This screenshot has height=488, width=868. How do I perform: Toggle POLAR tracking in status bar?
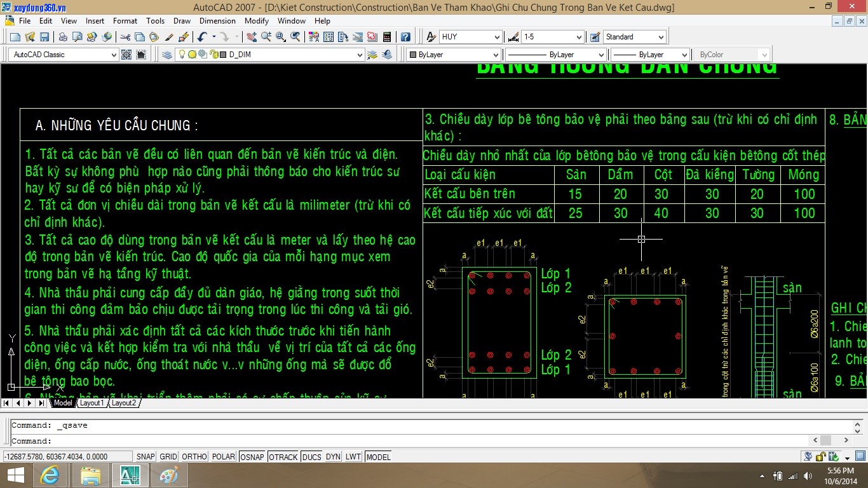coord(224,456)
